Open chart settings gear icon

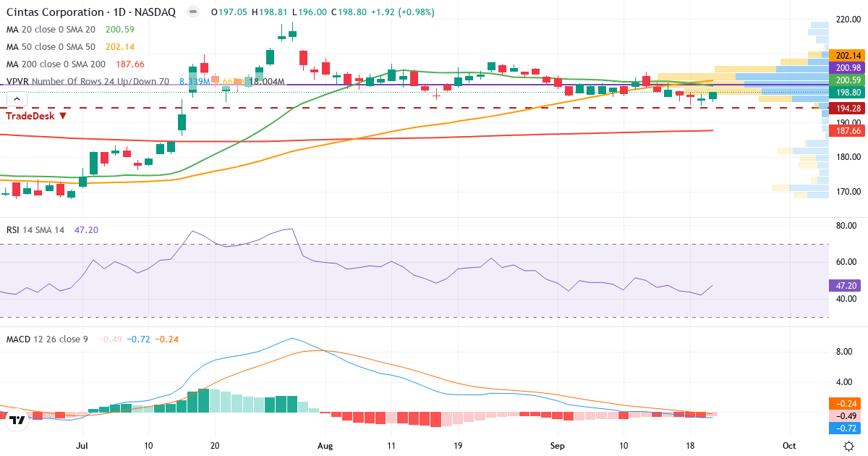849,446
